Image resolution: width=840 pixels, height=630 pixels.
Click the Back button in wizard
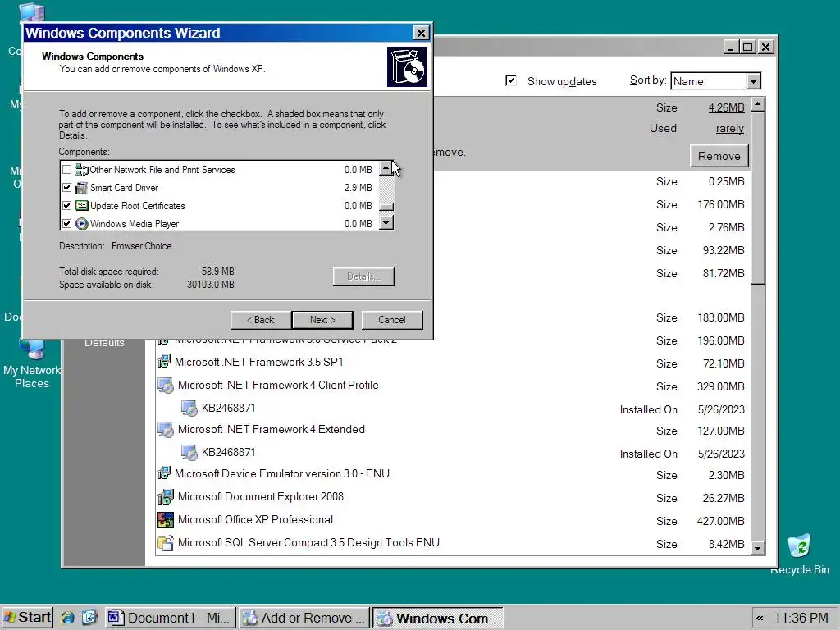(260, 320)
